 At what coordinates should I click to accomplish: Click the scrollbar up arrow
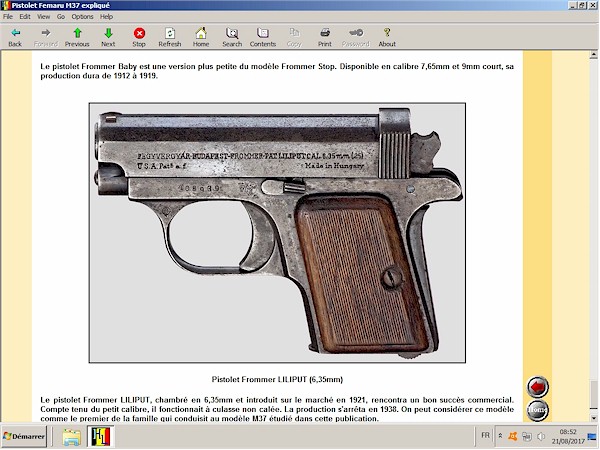593,55
